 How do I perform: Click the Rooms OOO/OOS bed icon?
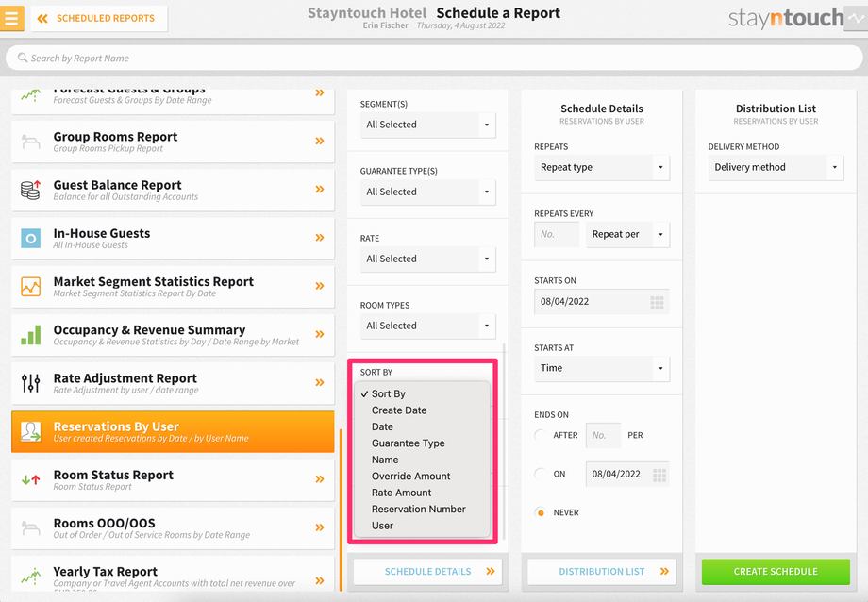point(30,527)
